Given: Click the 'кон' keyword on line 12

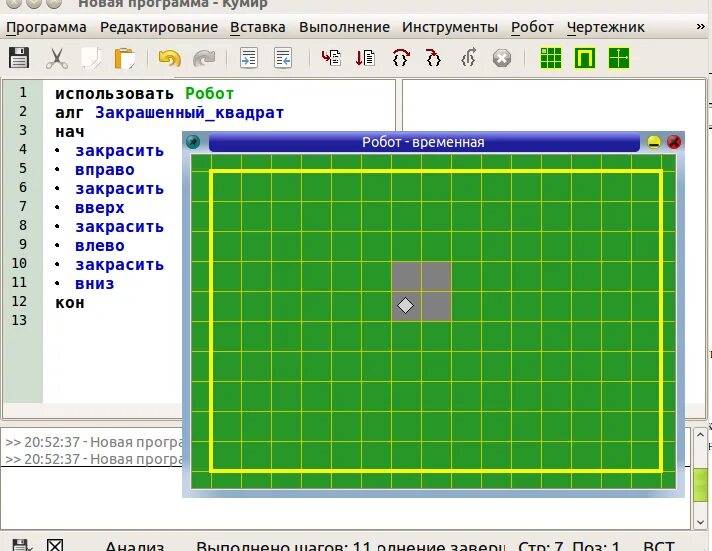Looking at the screenshot, I should [x=69, y=303].
